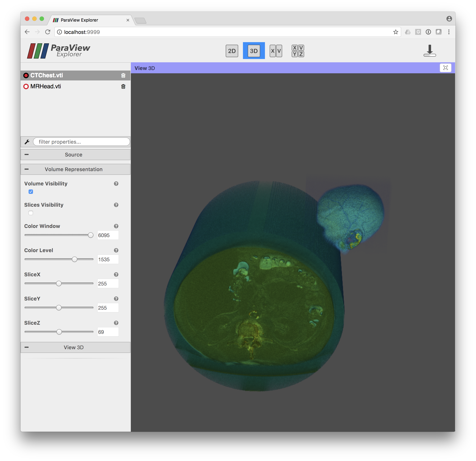
Task: Collapse the Source section
Action: pos(27,155)
